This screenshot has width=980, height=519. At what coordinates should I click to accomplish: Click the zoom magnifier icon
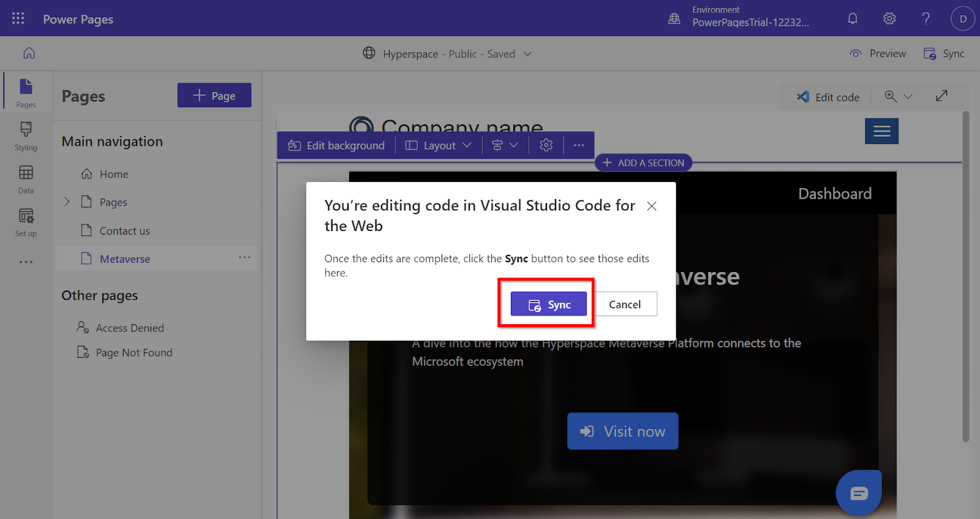pyautogui.click(x=891, y=96)
